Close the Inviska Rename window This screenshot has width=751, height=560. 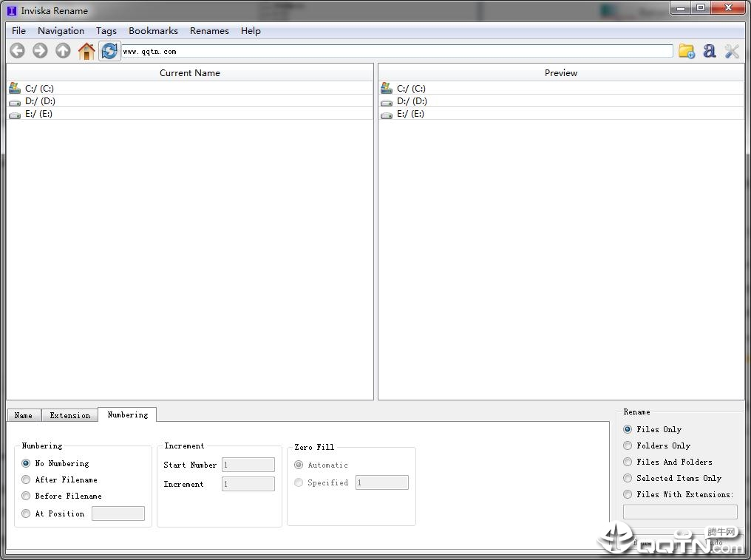coord(728,7)
